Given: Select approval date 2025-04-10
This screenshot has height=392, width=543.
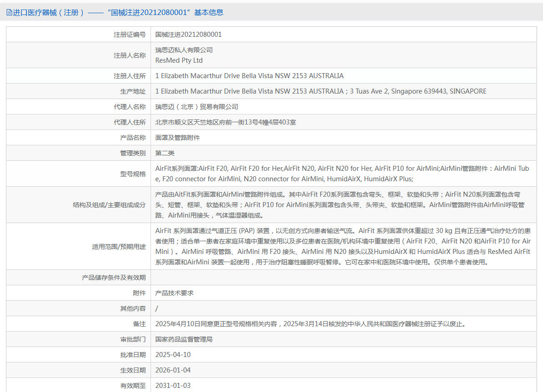Looking at the screenshot, I should [173, 355].
